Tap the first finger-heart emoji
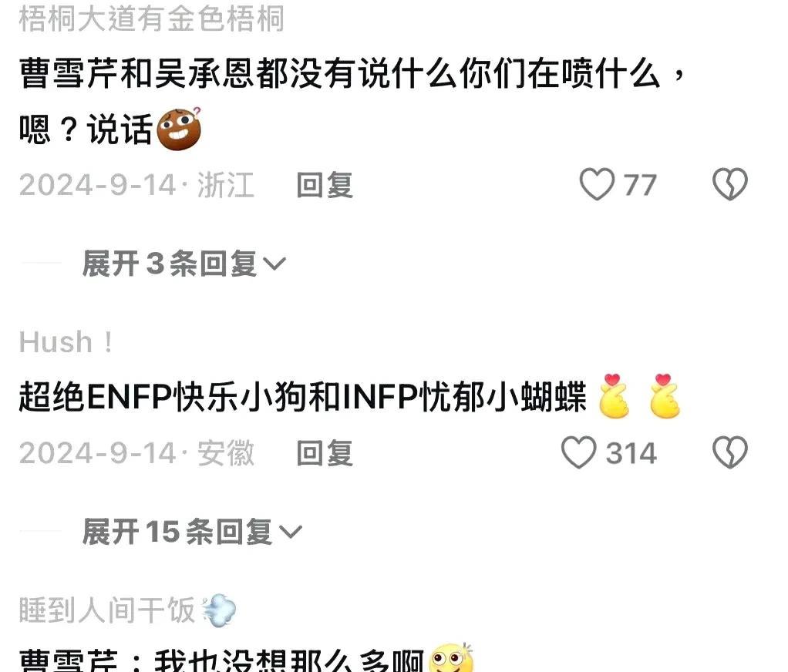This screenshot has width=788, height=672. pos(614,396)
